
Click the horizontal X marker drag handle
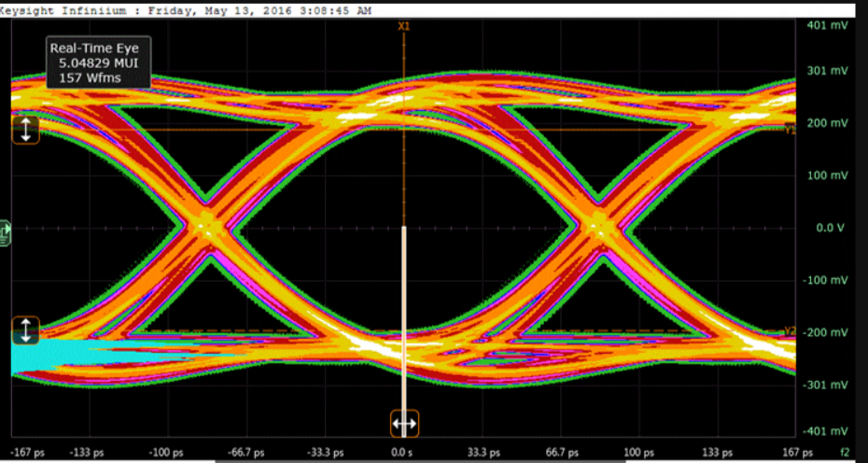pyautogui.click(x=403, y=424)
